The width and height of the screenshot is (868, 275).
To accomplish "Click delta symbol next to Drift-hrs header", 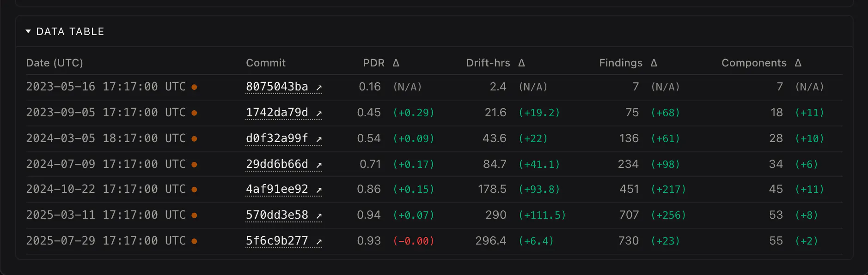I will (x=522, y=63).
